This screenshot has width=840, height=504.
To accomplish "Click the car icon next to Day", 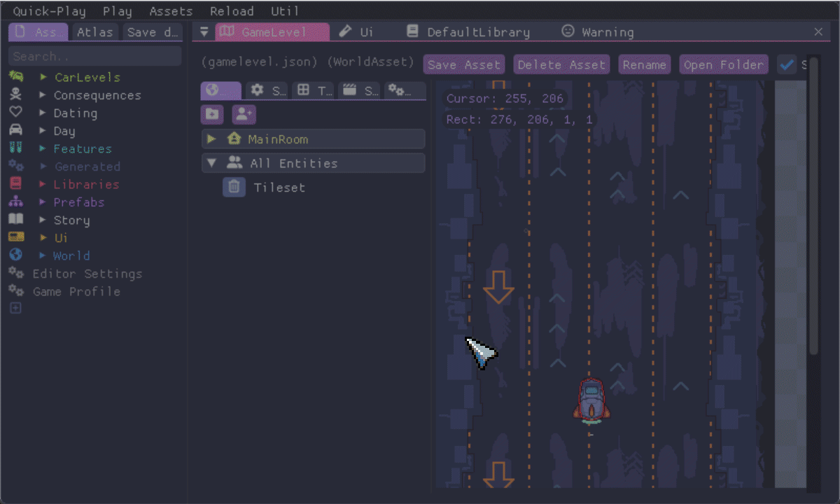I will click(x=16, y=129).
